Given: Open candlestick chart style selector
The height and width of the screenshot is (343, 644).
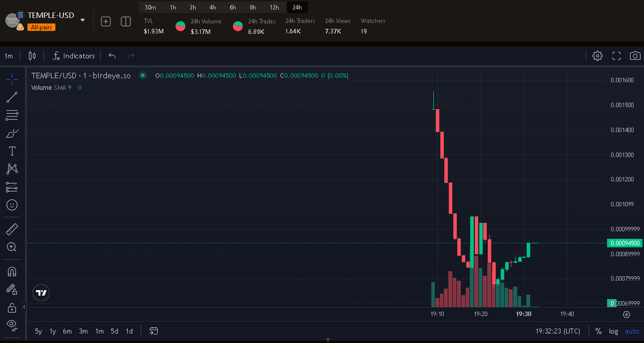Looking at the screenshot, I should [32, 56].
